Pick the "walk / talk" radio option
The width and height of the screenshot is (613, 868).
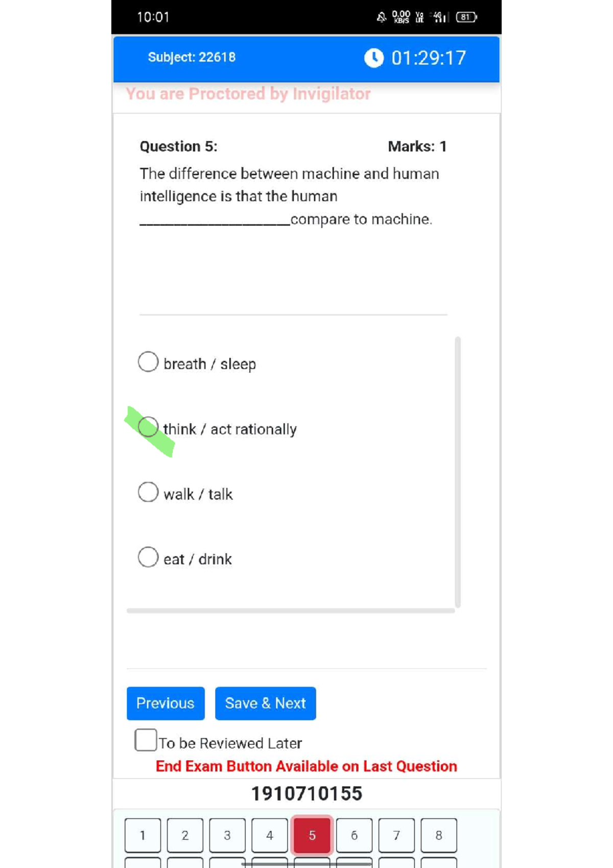148,492
